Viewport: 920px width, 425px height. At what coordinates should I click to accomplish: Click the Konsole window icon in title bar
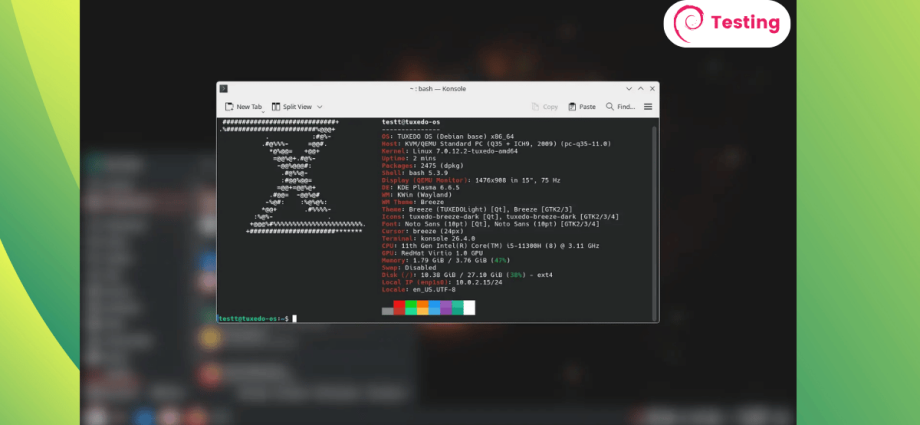point(224,89)
